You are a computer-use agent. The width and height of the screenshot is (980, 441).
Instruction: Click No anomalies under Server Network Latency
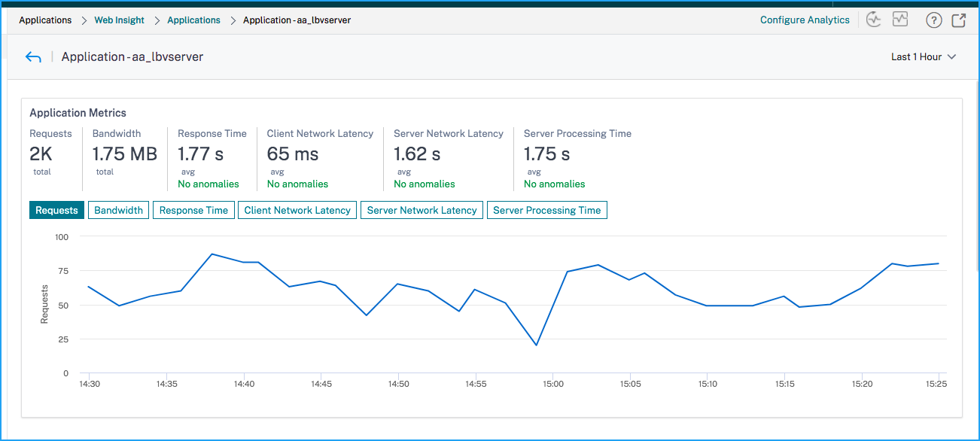(x=425, y=184)
